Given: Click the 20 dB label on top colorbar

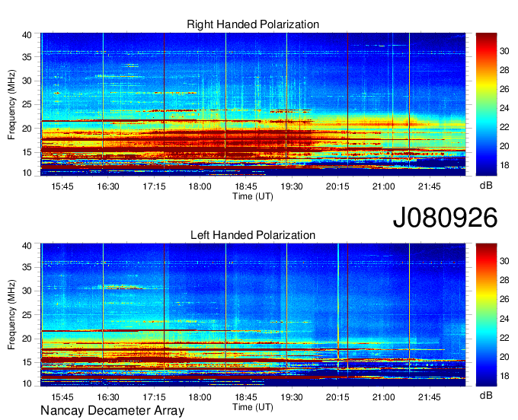Looking at the screenshot, I should [504, 146].
